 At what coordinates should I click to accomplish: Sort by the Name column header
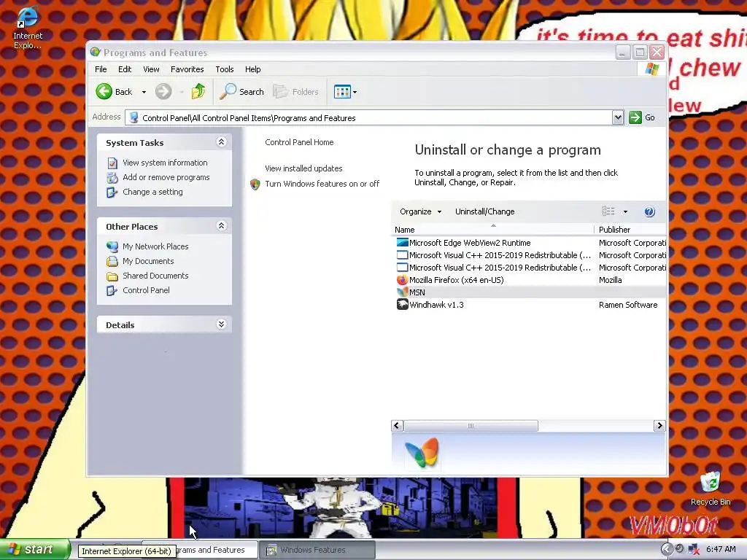[492, 230]
